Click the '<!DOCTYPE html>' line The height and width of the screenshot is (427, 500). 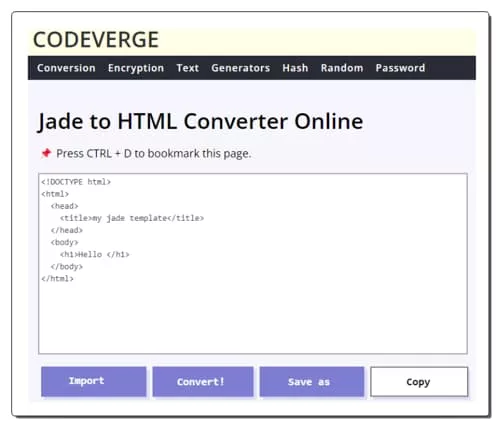[x=76, y=182]
